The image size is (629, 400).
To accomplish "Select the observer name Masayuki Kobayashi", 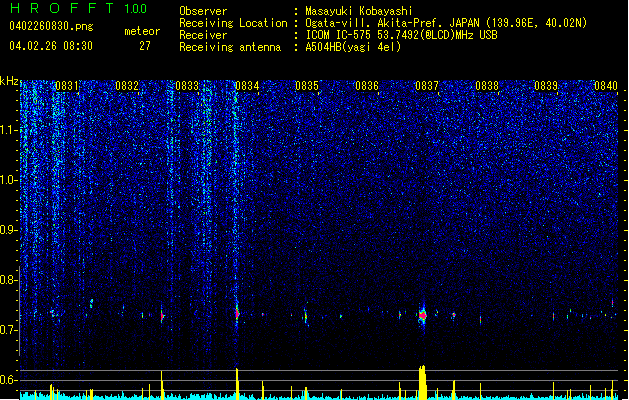I will (359, 11).
